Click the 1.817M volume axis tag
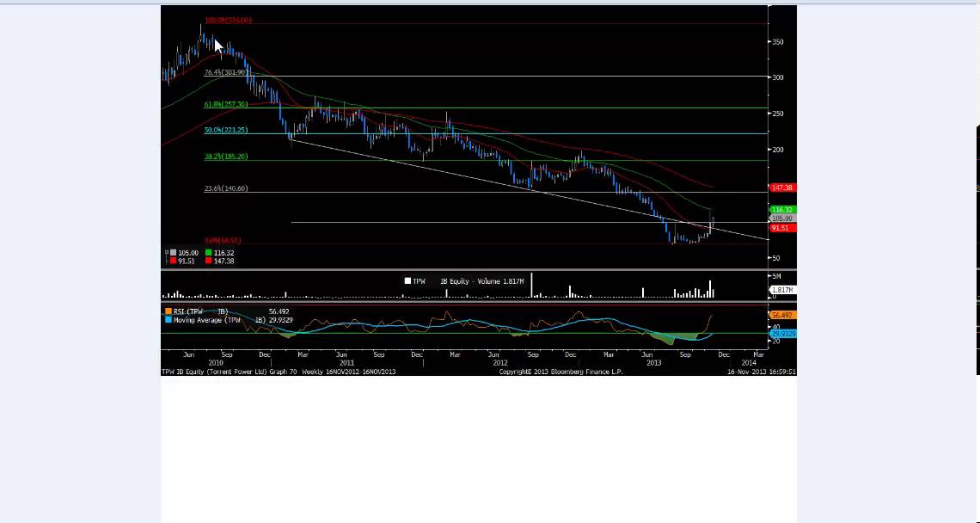The image size is (980, 523). 782,290
